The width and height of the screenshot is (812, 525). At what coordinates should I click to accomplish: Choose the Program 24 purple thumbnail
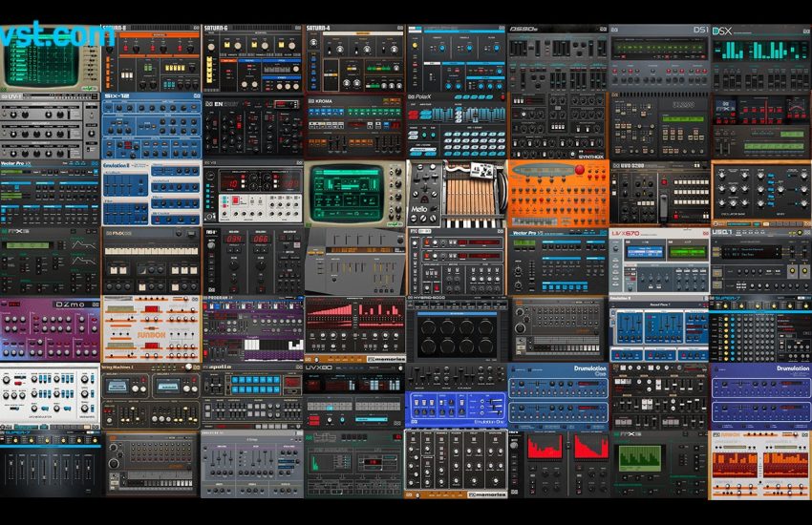253,329
